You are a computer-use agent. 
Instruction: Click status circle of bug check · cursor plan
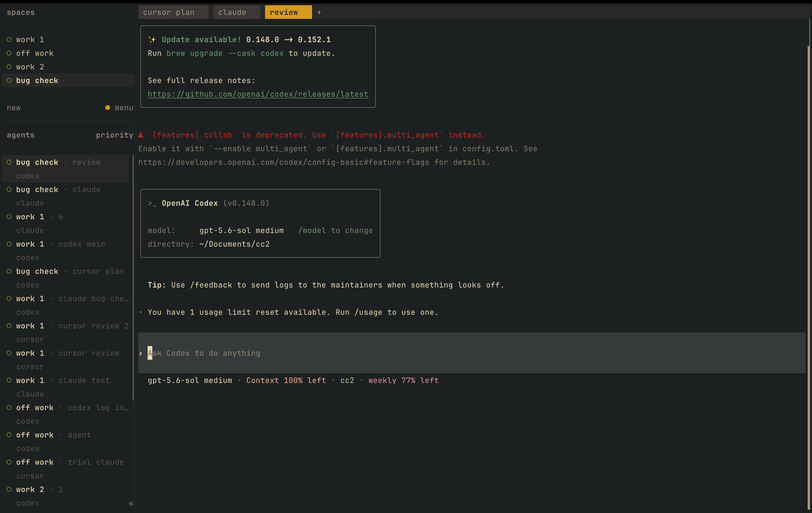pyautogui.click(x=9, y=271)
